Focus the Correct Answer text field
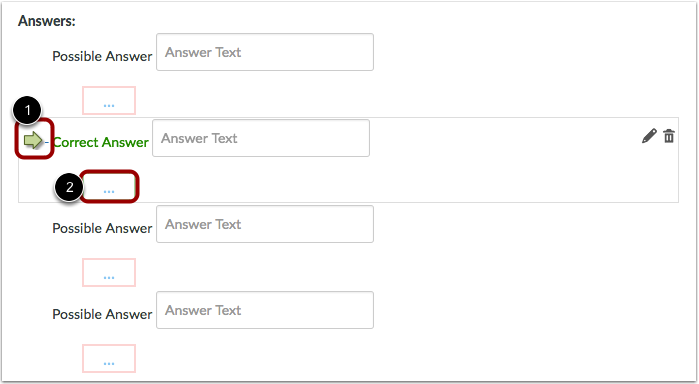Image resolution: width=699 pixels, height=384 pixels. click(x=261, y=138)
